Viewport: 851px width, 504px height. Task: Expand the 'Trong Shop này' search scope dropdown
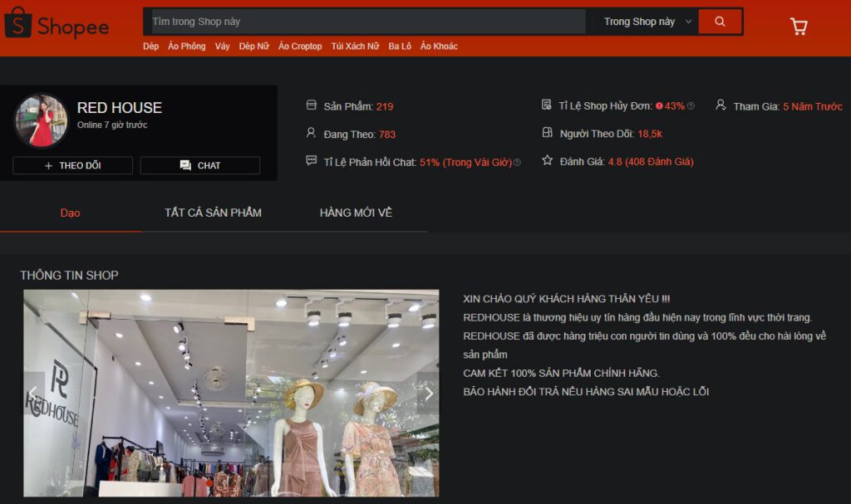pos(648,22)
